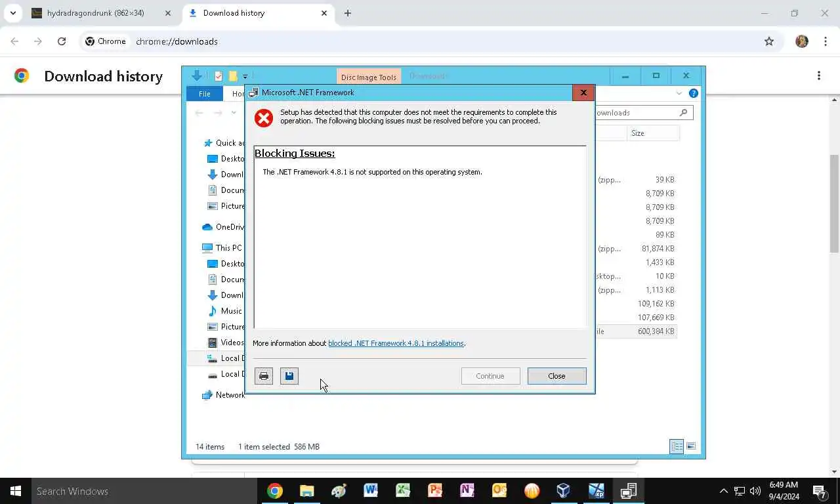The width and height of the screenshot is (840, 504).
Task: Open Excel from the taskbar
Action: pyautogui.click(x=403, y=491)
